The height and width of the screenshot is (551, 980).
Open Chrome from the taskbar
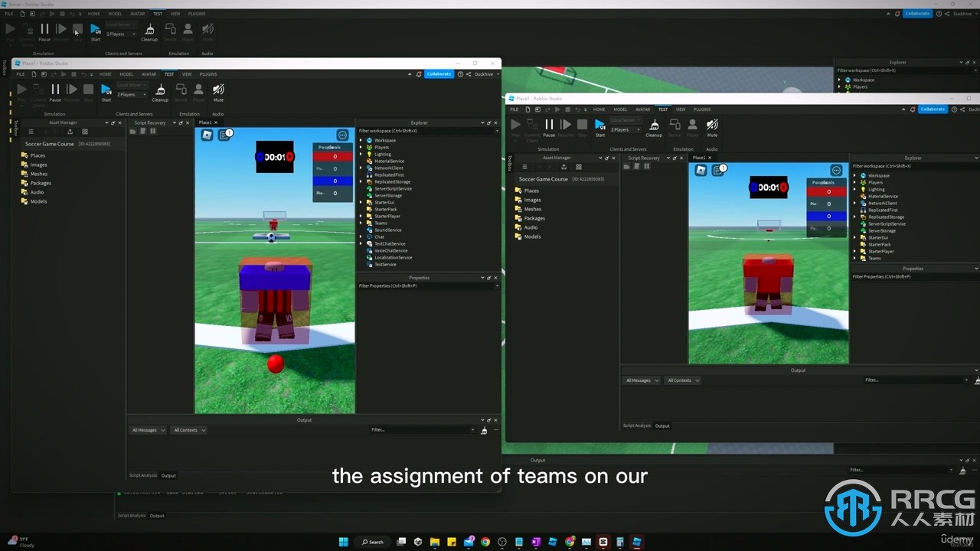click(x=485, y=542)
